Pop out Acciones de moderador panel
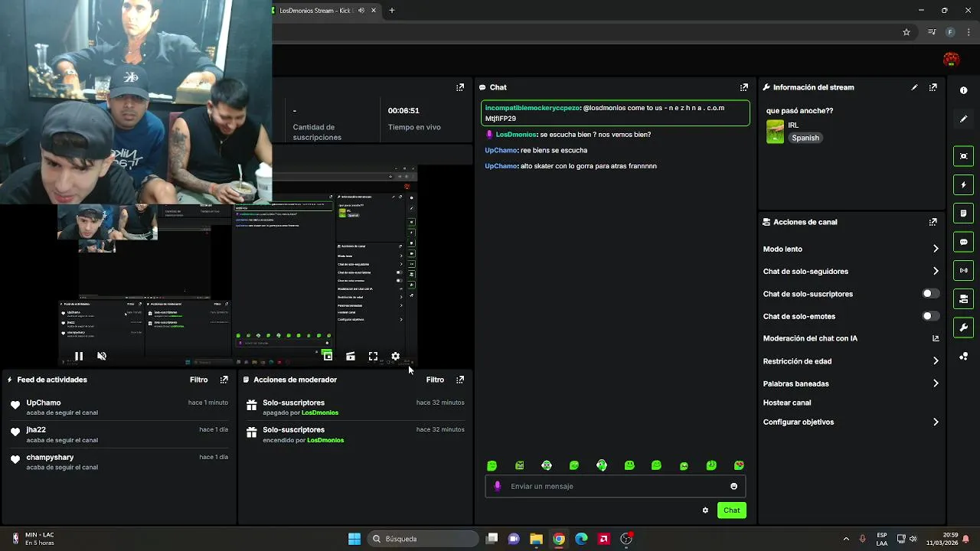Image resolution: width=980 pixels, height=551 pixels. (x=460, y=380)
